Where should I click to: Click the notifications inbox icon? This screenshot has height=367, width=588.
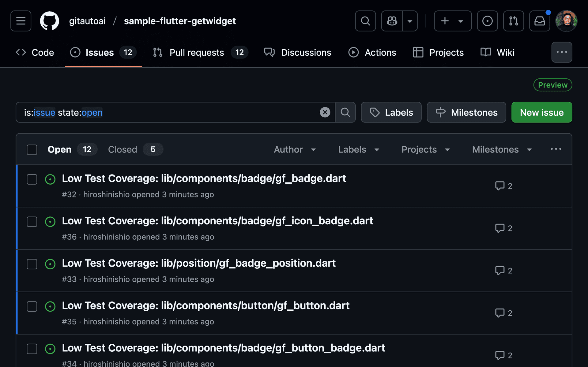pos(539,21)
